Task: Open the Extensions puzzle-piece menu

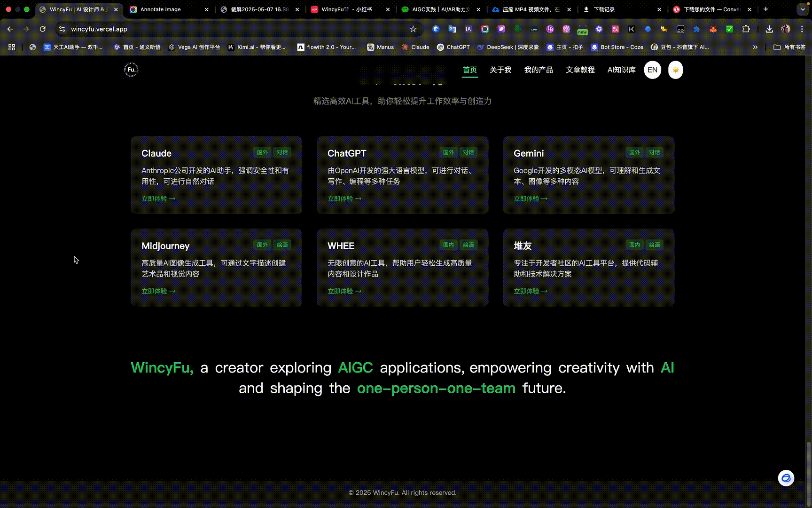Action: (746, 29)
